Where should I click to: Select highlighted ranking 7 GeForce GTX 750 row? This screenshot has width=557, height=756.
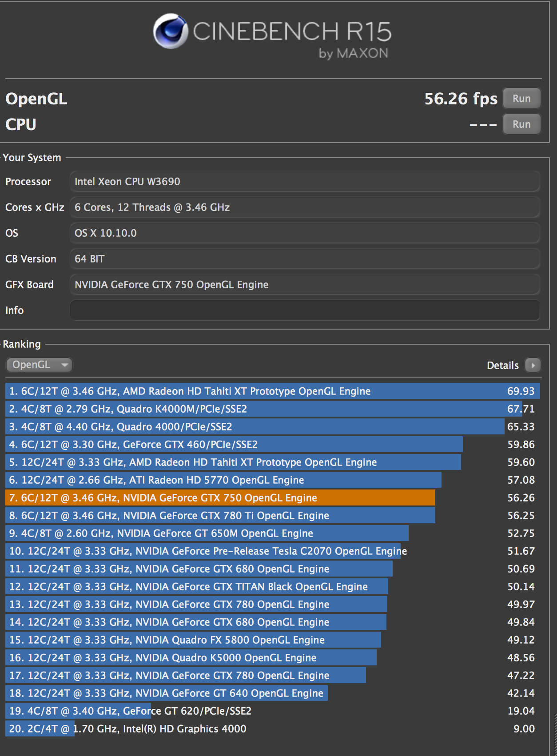tap(273, 497)
